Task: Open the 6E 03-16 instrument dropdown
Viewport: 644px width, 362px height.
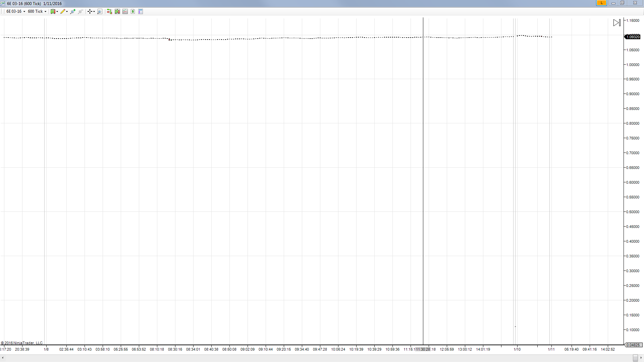Action: click(x=16, y=11)
